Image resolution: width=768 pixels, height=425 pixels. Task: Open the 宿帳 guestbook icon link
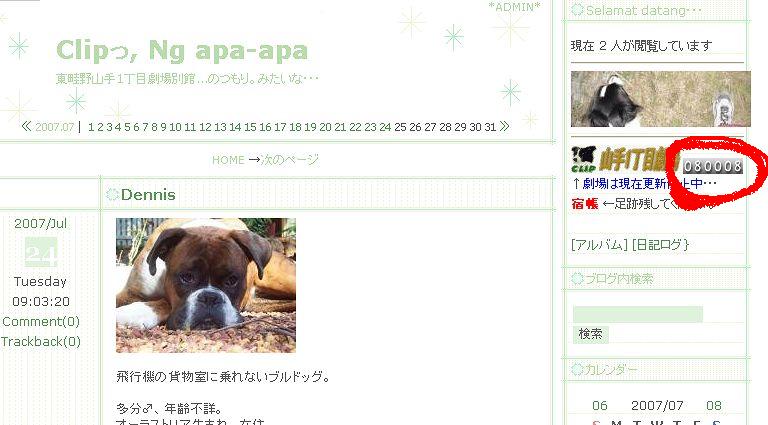(585, 204)
